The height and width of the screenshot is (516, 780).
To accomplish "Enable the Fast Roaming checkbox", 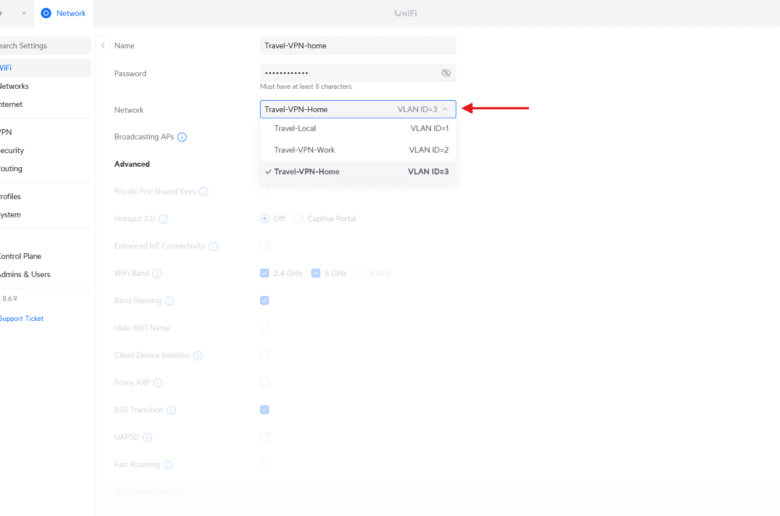I will click(x=265, y=464).
